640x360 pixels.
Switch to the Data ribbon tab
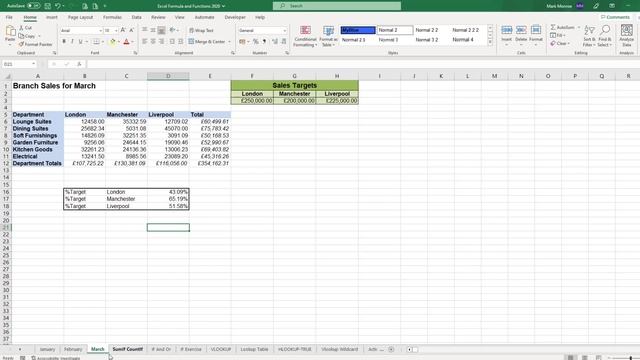coord(136,17)
